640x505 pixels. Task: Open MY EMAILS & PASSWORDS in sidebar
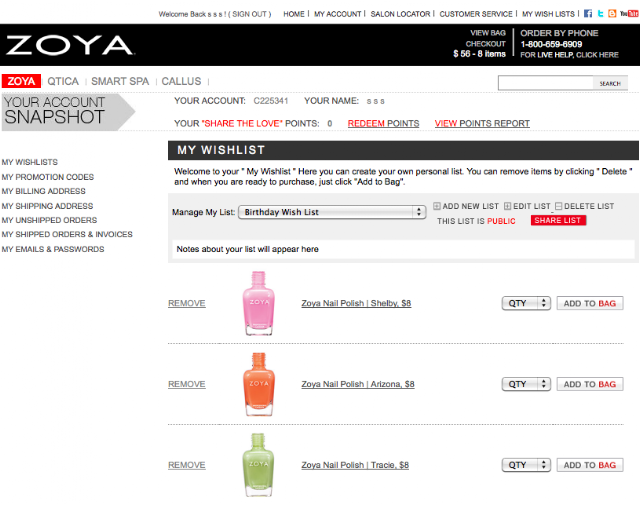[53, 249]
